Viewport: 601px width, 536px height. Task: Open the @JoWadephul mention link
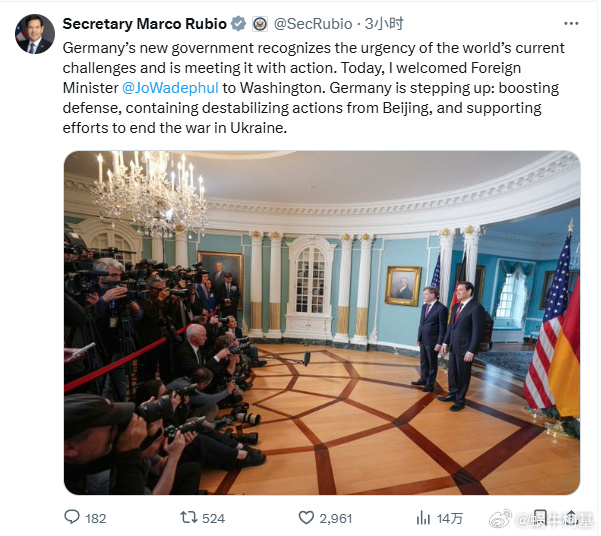pyautogui.click(x=170, y=88)
